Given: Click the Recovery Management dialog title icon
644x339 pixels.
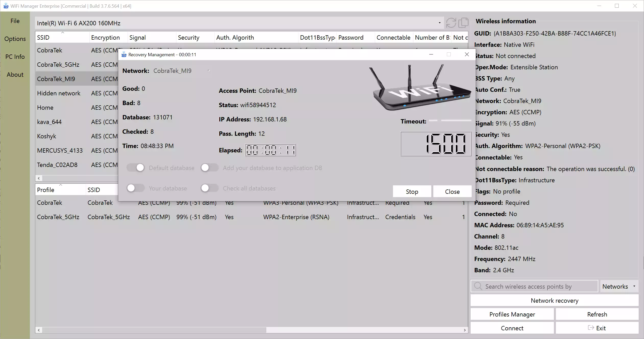Looking at the screenshot, I should 124,54.
